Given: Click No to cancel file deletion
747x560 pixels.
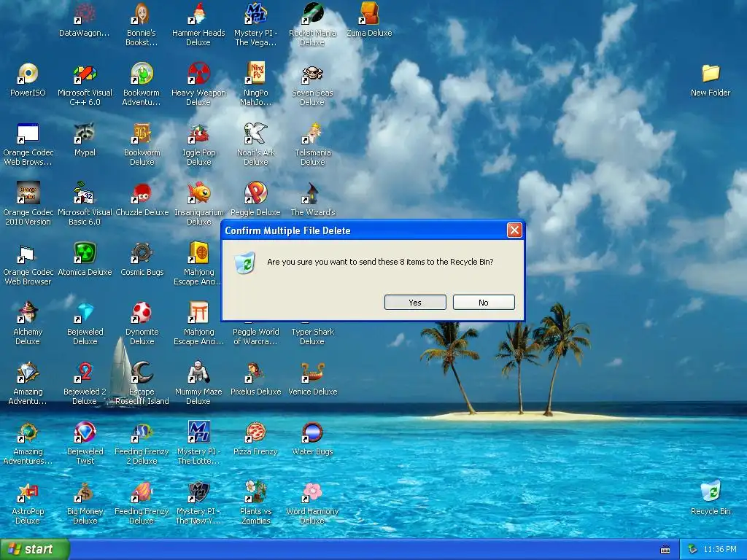Looking at the screenshot, I should pos(484,303).
